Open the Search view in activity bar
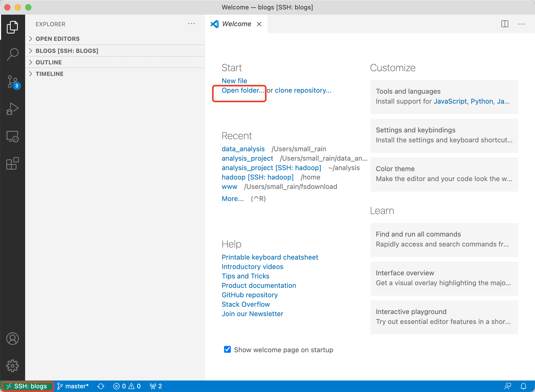The image size is (535, 392). click(12, 54)
